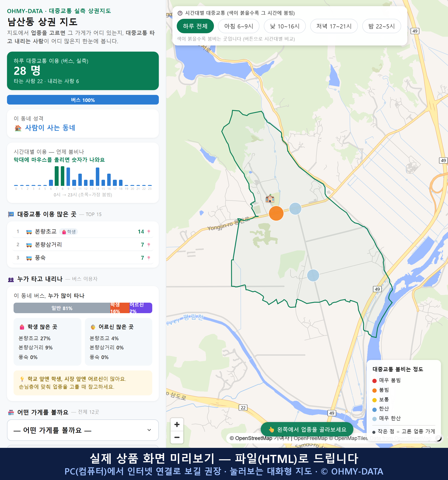Image resolution: width=448 pixels, height=480 pixels.
Task: Zoom out on the map
Action: (177, 437)
